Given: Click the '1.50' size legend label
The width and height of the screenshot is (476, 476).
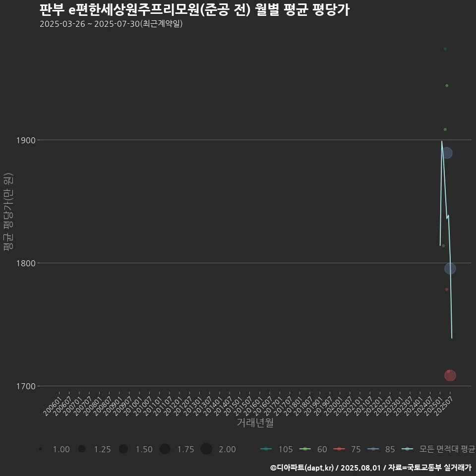Looking at the screenshot, I should (144, 449).
